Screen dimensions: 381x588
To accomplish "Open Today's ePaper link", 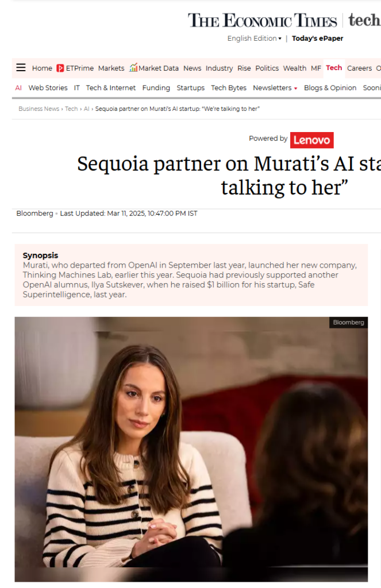I will [318, 38].
